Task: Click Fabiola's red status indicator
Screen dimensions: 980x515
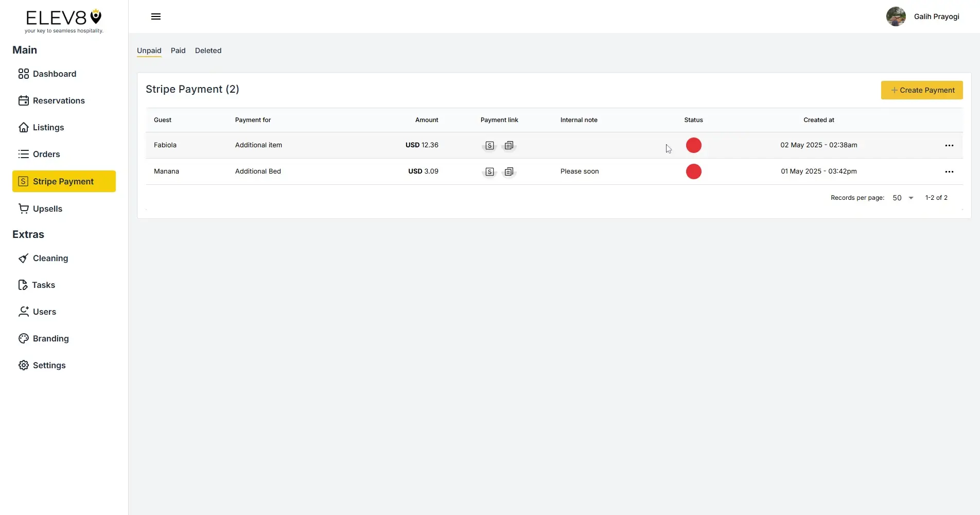Action: pyautogui.click(x=693, y=145)
